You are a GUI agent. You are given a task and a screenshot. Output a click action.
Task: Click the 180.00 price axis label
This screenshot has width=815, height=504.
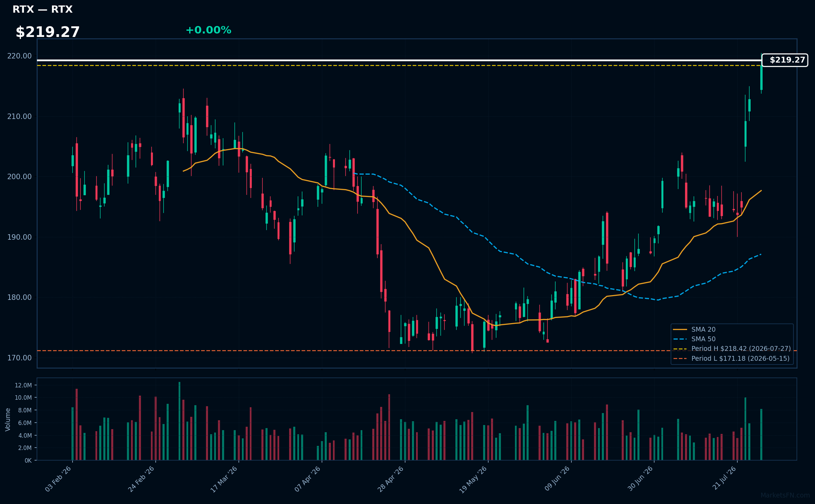(x=19, y=297)
